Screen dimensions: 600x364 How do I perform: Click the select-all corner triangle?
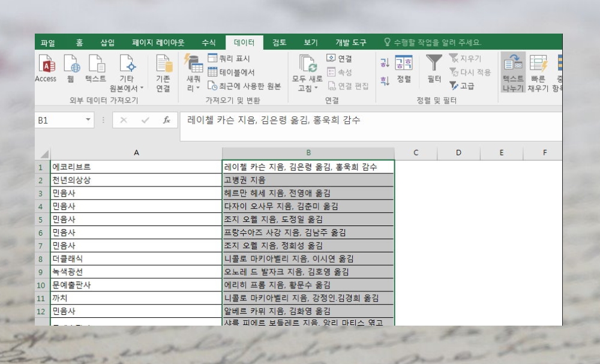(x=44, y=154)
